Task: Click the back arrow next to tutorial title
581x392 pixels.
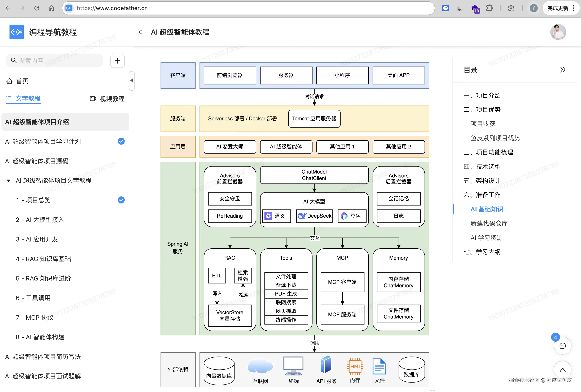Action: click(140, 32)
